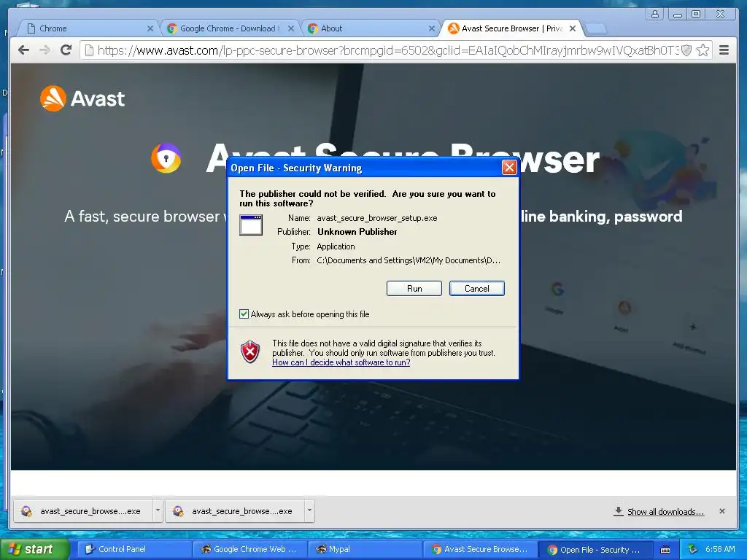
Task: Open second avast_secure_browse download item
Action: click(x=236, y=511)
